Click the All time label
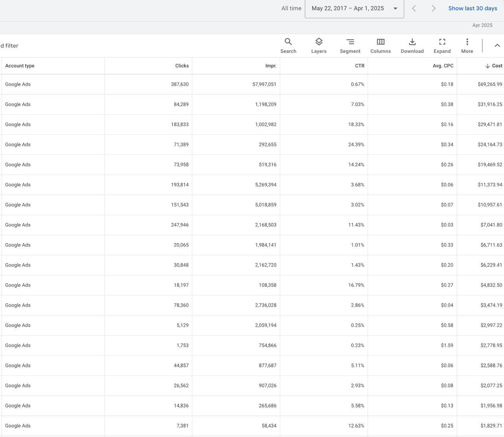 point(291,8)
